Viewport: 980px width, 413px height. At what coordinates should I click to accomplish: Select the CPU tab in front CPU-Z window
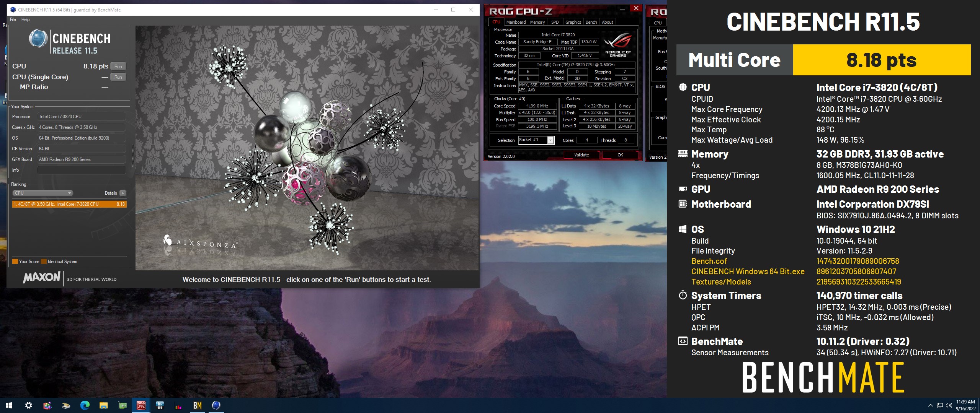(496, 22)
